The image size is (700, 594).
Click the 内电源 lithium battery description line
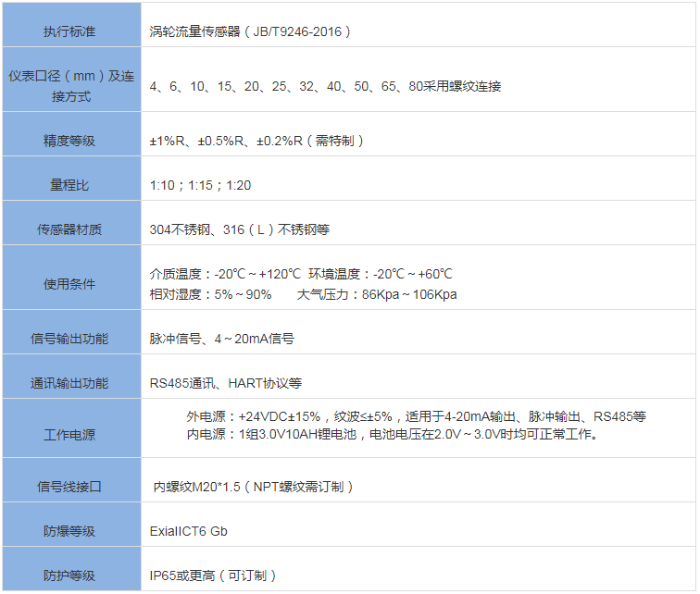pyautogui.click(x=393, y=435)
